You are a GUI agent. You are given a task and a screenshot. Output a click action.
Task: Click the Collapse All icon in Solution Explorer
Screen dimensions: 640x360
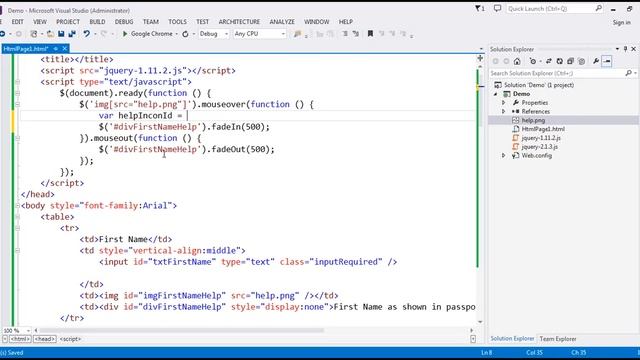click(x=570, y=61)
